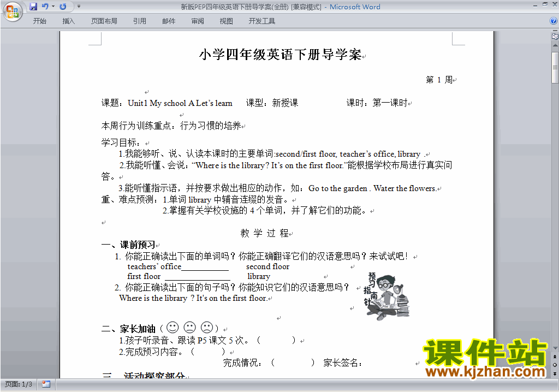The height and width of the screenshot is (392, 559).
Task: Click the heading 学习目标：
Action: pyautogui.click(x=121, y=142)
